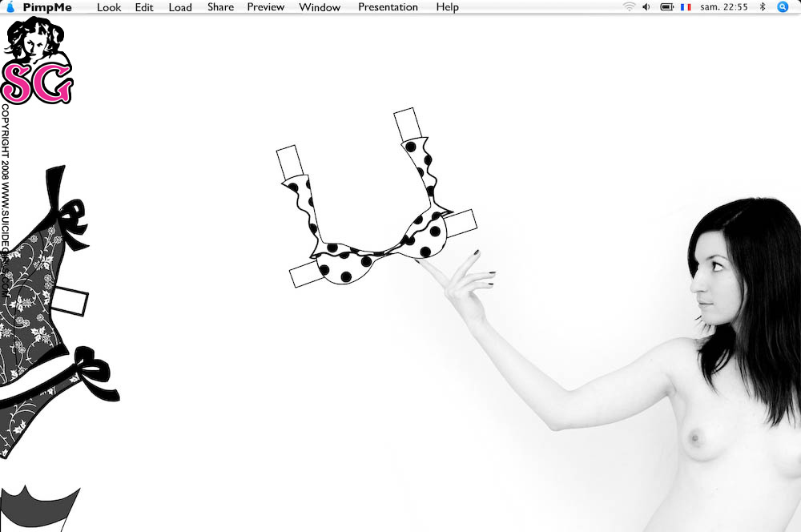Open the Look menu

109,7
